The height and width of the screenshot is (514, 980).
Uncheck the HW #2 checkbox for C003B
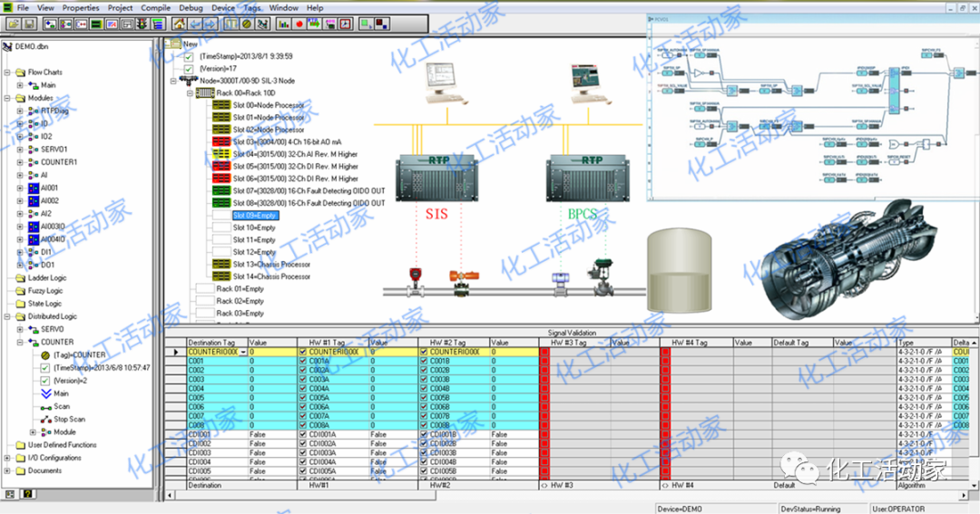(424, 379)
